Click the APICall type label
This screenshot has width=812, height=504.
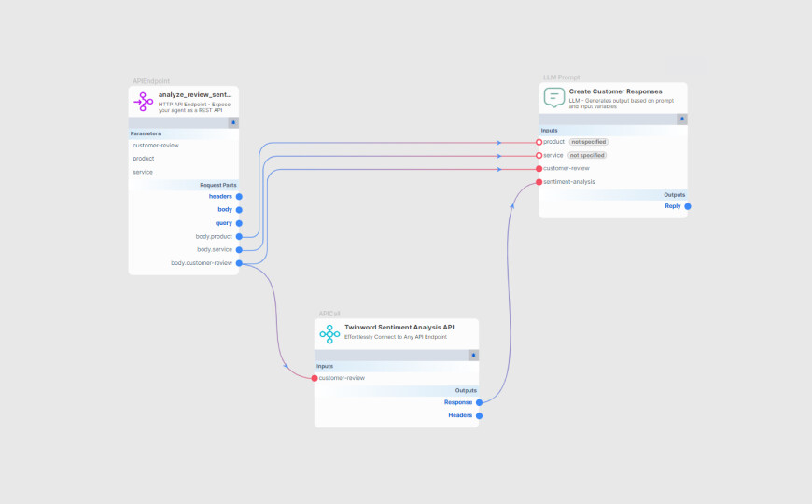point(329,314)
